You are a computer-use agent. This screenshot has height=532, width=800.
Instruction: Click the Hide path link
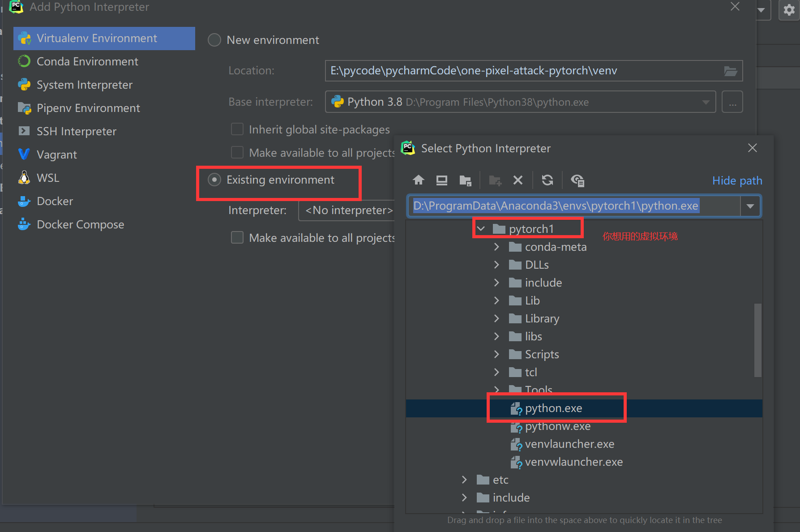[737, 180]
